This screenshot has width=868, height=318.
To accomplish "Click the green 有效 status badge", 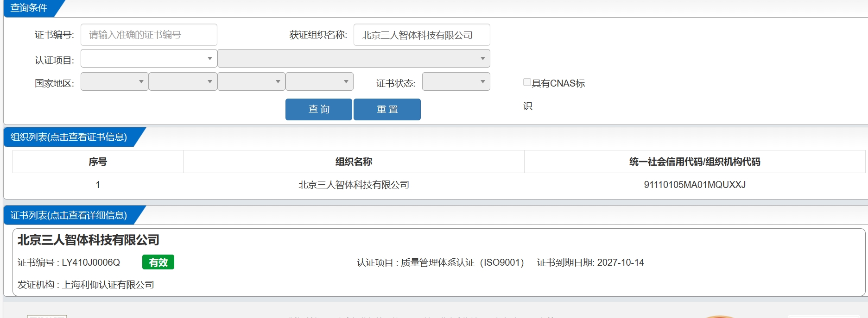I will [158, 262].
